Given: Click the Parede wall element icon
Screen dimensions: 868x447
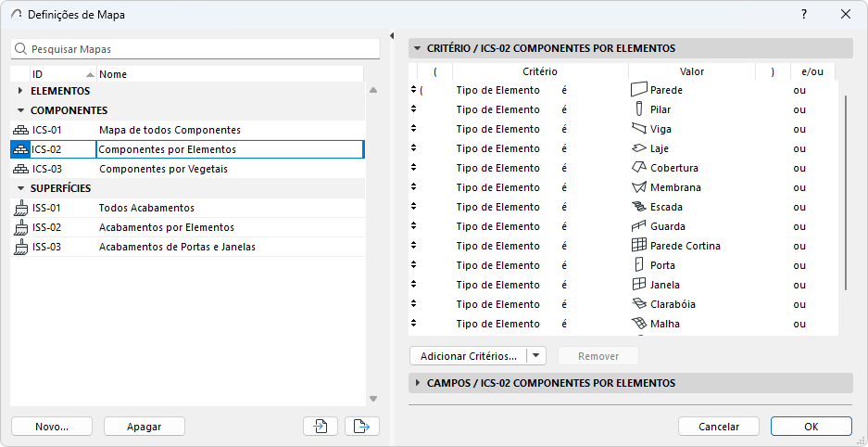Looking at the screenshot, I should (637, 90).
